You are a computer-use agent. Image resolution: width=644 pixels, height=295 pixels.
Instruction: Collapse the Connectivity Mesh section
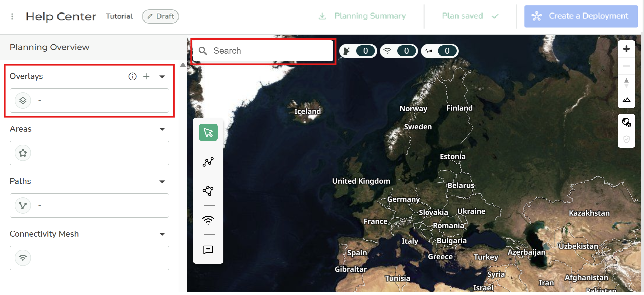pos(162,234)
